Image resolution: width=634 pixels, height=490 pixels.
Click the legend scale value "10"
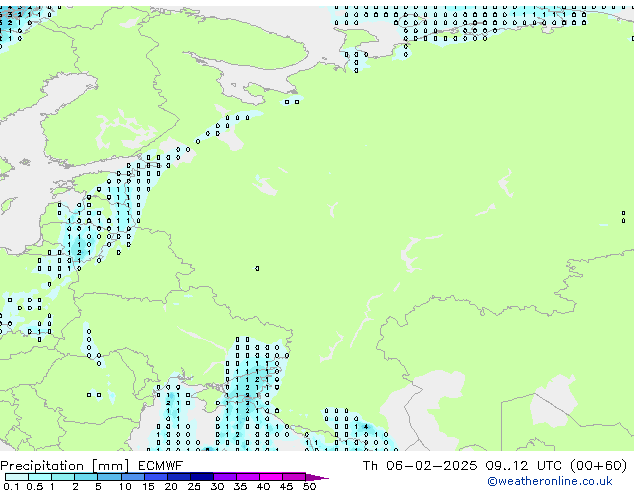pos(125,486)
